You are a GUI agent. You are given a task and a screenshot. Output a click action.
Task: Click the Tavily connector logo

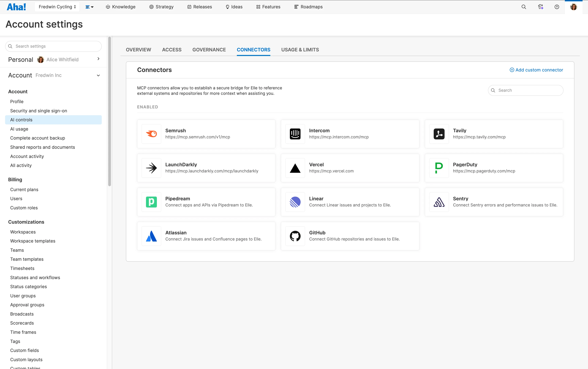click(439, 134)
